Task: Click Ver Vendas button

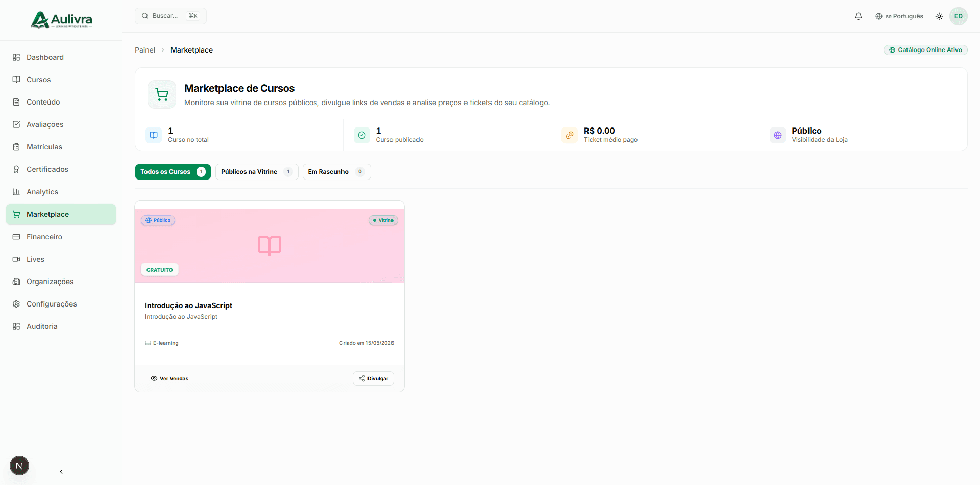Action: (169, 378)
